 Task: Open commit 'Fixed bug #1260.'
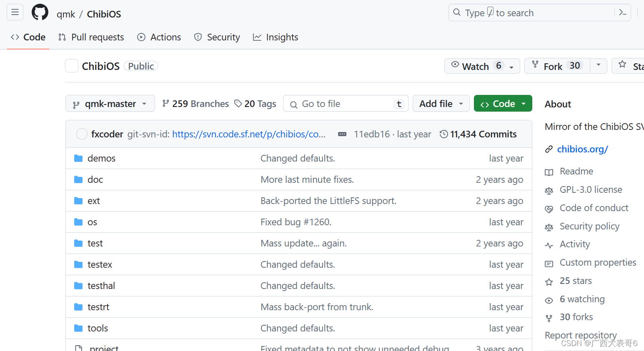point(296,222)
